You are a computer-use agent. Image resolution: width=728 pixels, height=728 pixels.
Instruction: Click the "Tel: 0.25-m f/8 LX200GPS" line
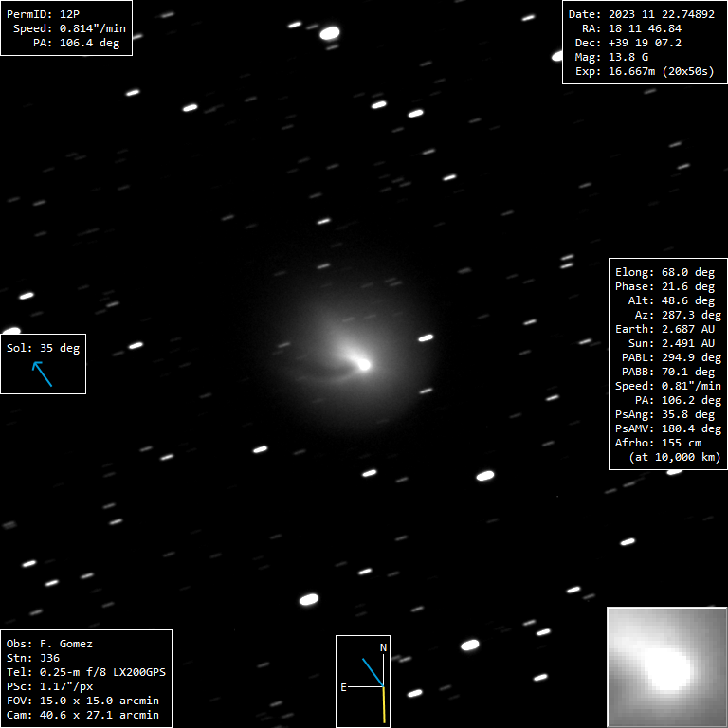pos(86,672)
